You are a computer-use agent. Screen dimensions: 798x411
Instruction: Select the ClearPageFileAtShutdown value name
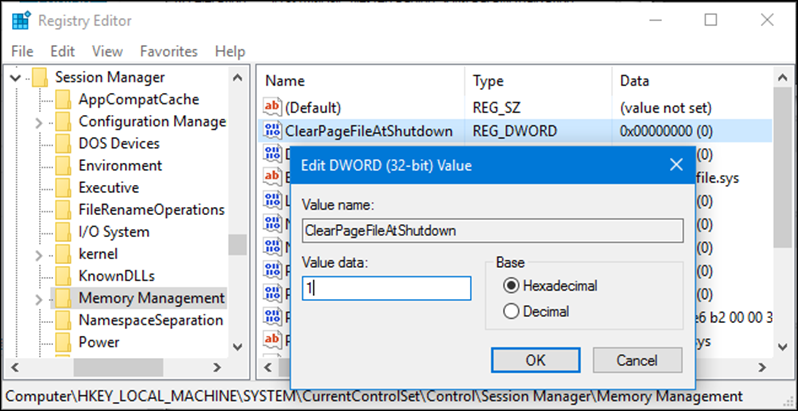[369, 131]
